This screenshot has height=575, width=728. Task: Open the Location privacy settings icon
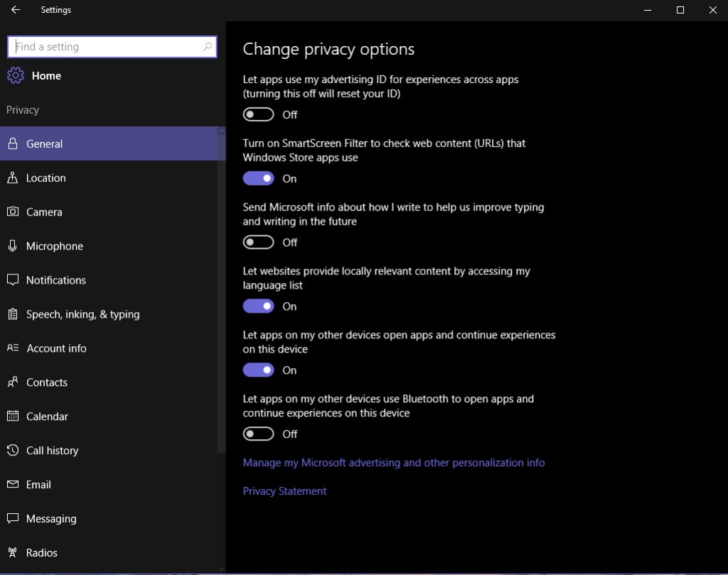(13, 178)
